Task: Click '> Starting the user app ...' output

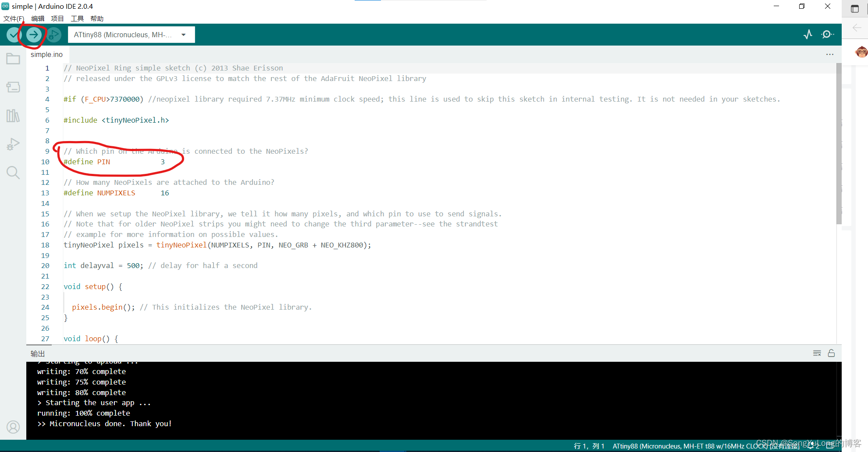Action: coord(94,403)
